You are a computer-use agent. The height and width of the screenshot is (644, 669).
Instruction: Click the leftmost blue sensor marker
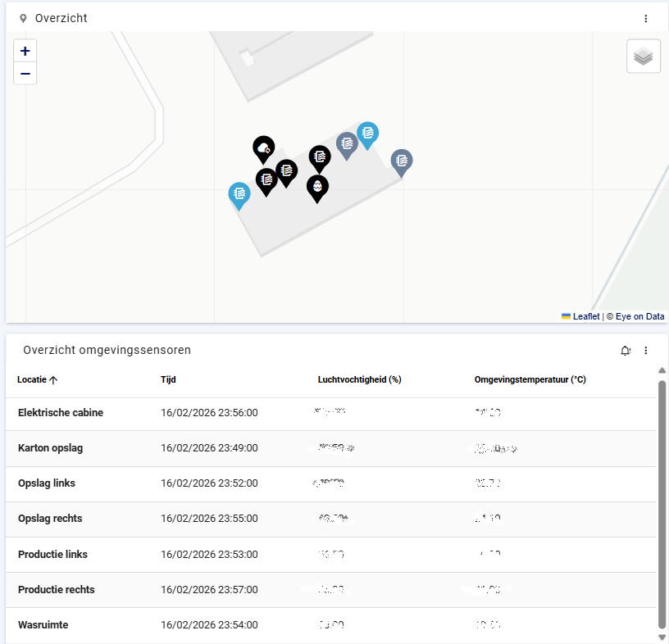coord(239,196)
